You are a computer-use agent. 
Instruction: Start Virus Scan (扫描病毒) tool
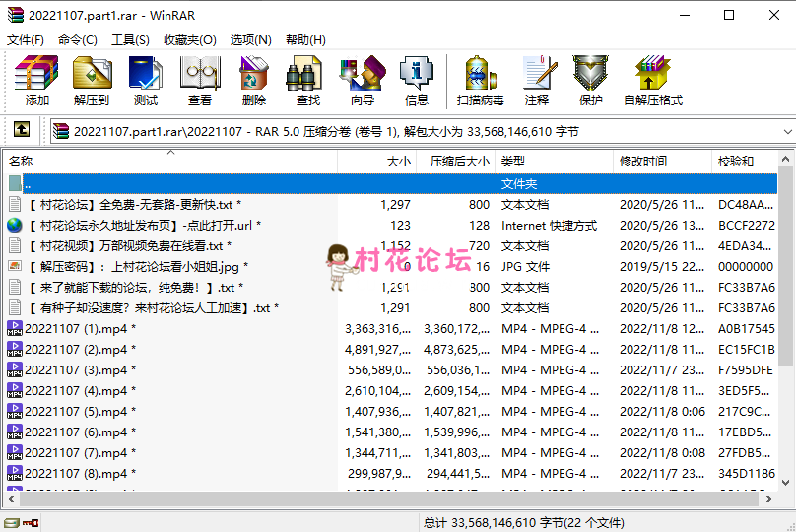(x=480, y=80)
